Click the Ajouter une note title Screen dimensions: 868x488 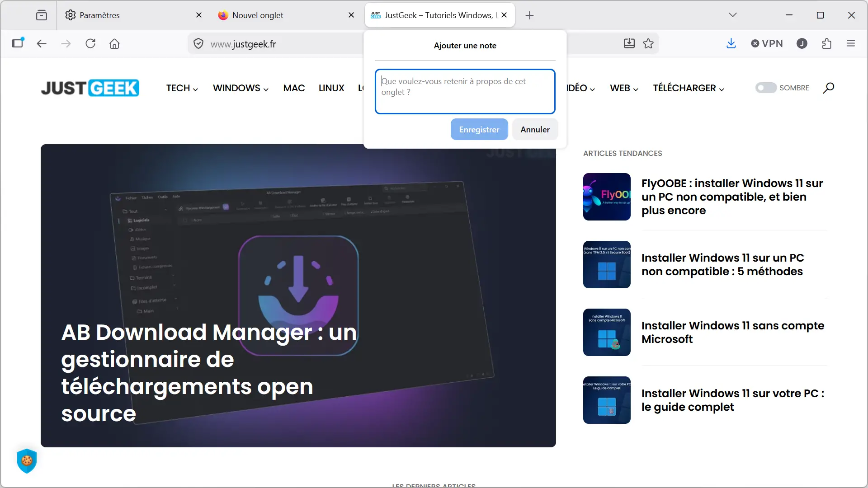click(465, 46)
